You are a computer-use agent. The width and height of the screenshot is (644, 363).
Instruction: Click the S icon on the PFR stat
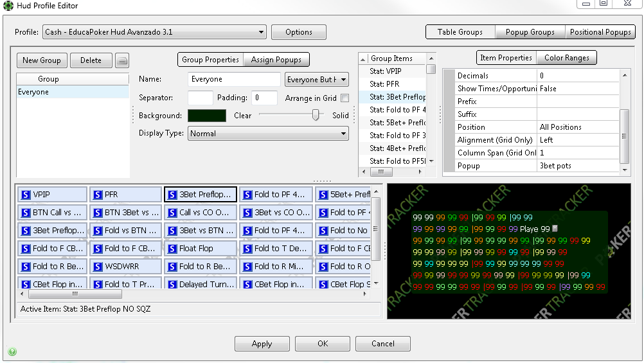coord(98,195)
